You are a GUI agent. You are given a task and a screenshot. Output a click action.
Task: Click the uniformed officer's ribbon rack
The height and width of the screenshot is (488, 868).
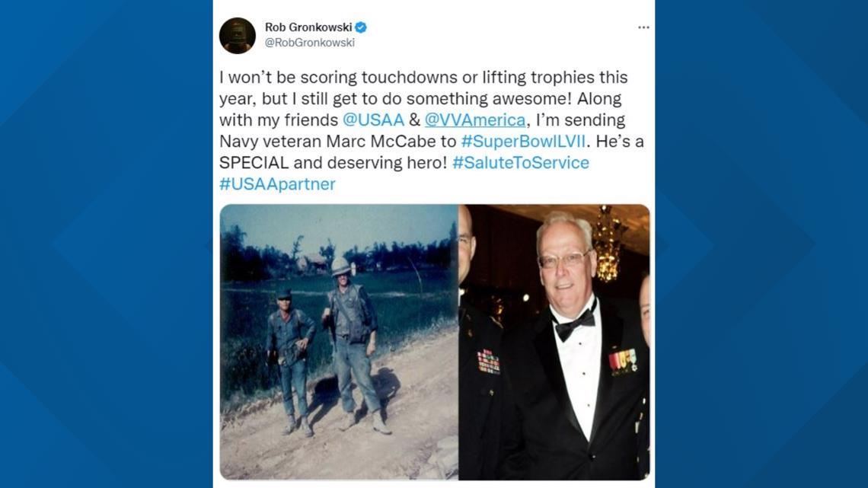[x=488, y=362]
